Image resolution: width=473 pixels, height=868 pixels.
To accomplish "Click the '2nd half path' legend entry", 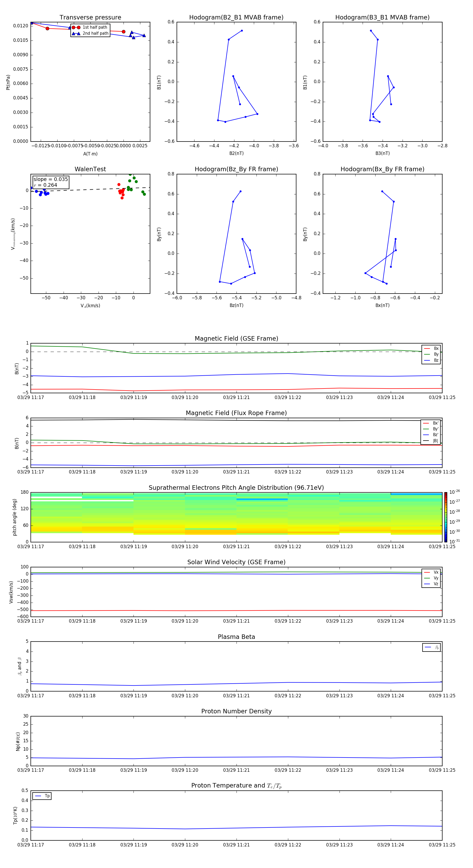I will (90, 33).
